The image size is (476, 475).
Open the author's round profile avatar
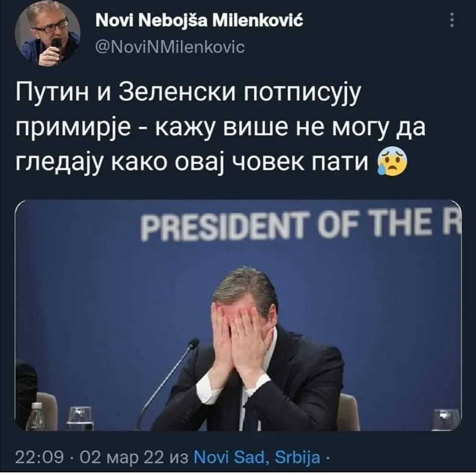(x=47, y=33)
